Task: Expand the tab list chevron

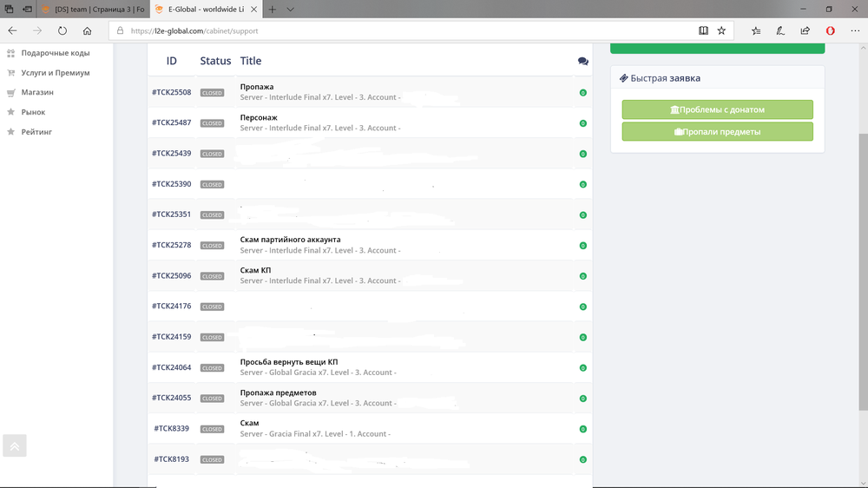Action: pyautogui.click(x=291, y=9)
